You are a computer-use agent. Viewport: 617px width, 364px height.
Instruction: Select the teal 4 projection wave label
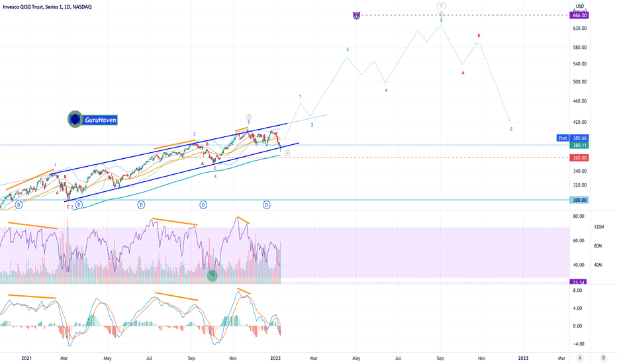(386, 91)
